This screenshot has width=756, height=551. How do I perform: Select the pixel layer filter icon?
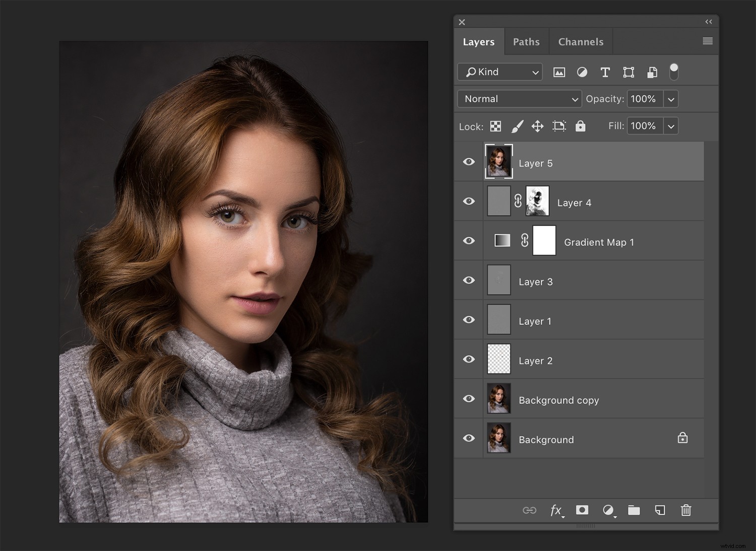(x=559, y=72)
